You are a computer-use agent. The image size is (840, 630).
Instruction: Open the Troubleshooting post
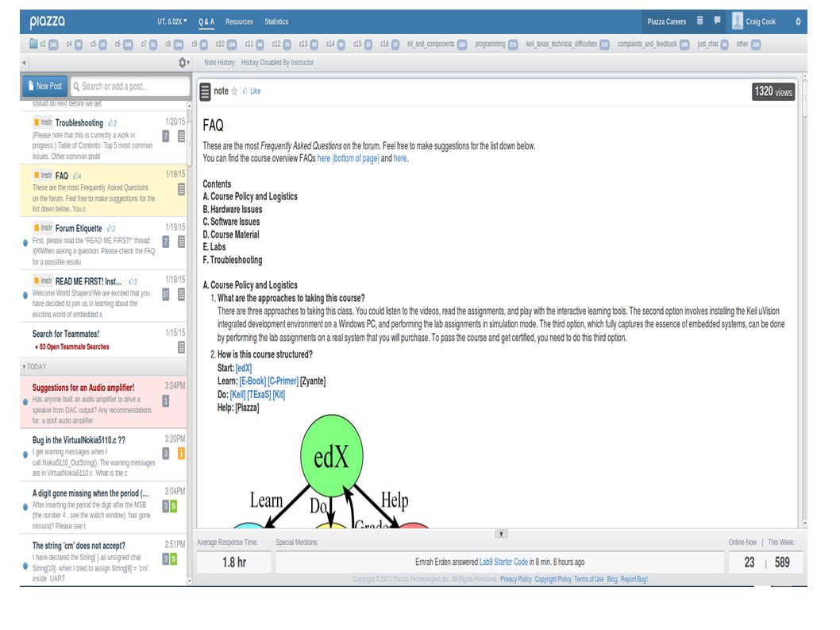click(x=103, y=137)
